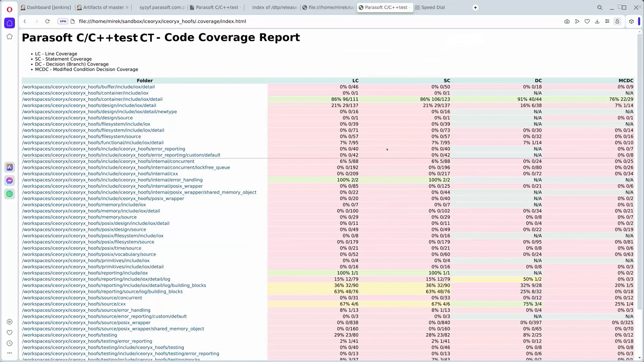Click the Opera logo menu icon
The height and width of the screenshot is (362, 644).
pyautogui.click(x=10, y=10)
